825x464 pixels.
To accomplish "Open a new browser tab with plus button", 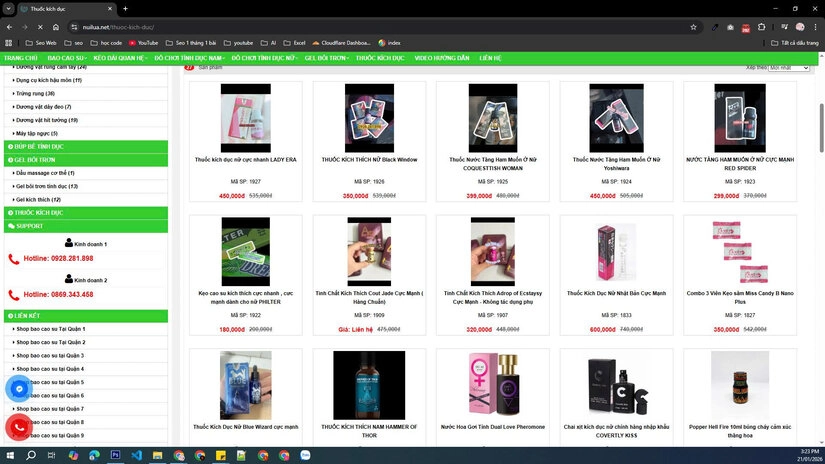I will point(125,8).
